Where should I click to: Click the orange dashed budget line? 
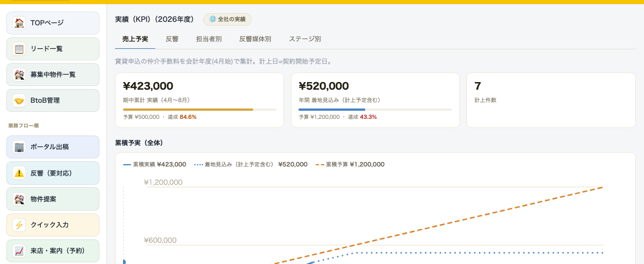(x=437, y=224)
